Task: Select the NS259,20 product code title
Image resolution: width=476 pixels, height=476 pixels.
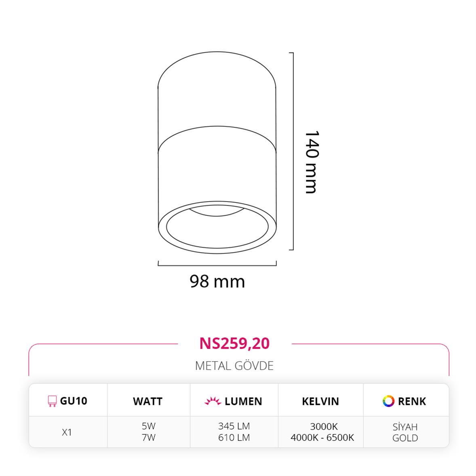Action: 234,343
